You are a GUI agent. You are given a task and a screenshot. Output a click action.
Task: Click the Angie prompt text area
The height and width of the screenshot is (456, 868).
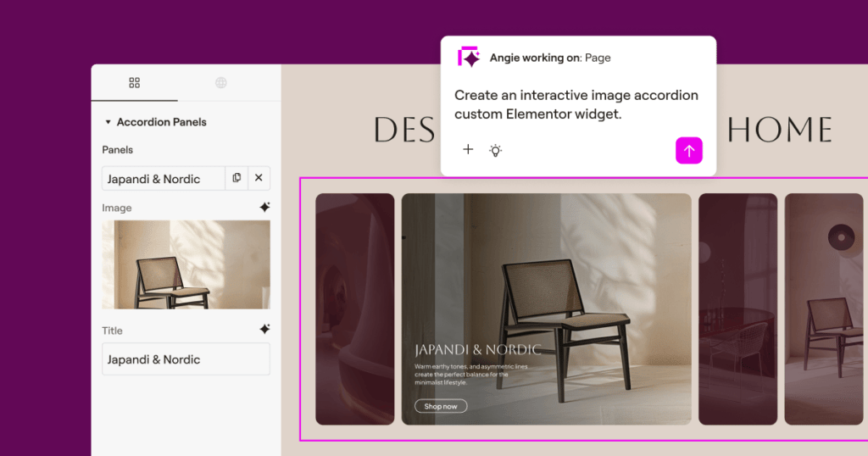[576, 104]
